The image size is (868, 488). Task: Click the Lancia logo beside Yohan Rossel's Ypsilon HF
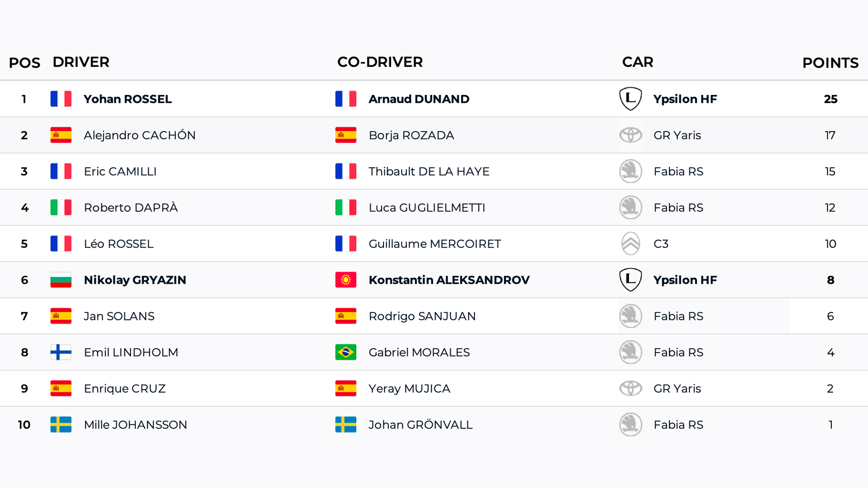[630, 99]
